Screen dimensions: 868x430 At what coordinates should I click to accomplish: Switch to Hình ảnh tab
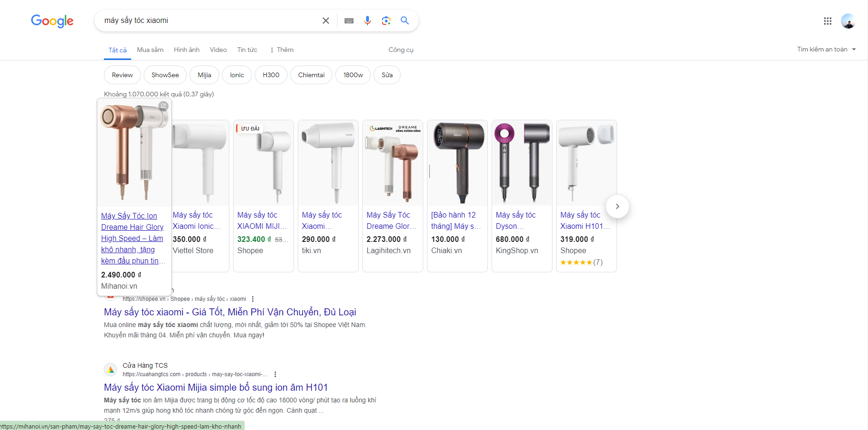click(x=187, y=50)
